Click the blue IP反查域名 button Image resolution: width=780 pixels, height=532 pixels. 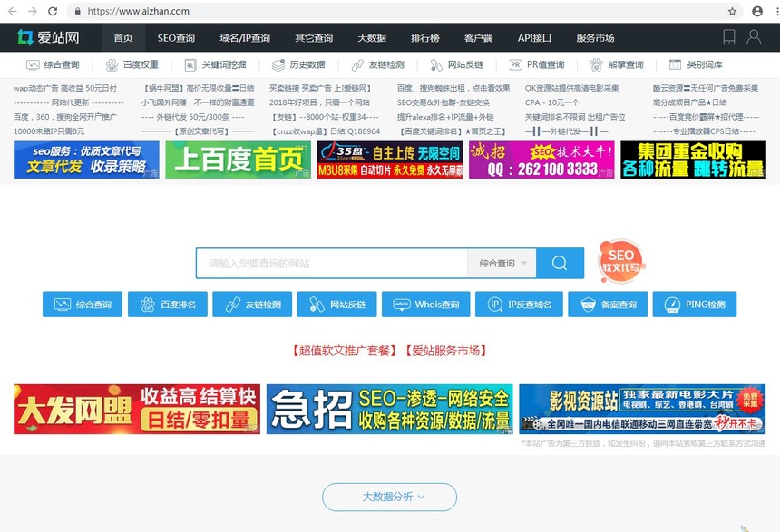[x=519, y=305]
